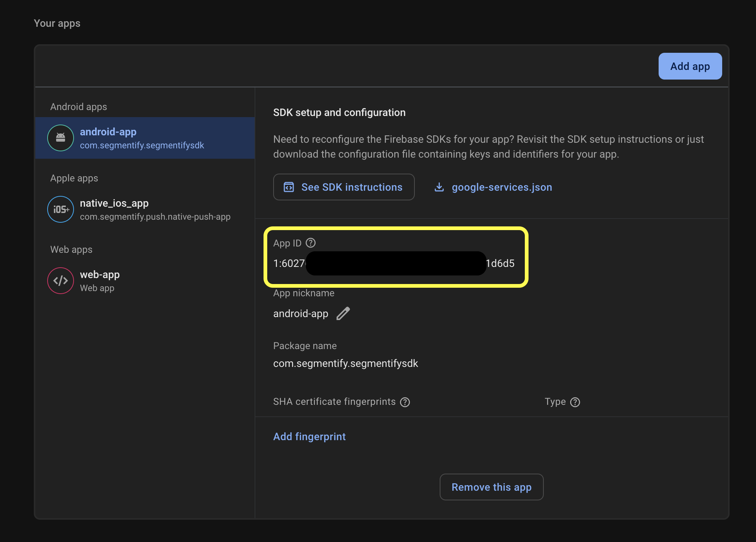The height and width of the screenshot is (542, 756).
Task: Click Remove this app
Action: tap(491, 487)
